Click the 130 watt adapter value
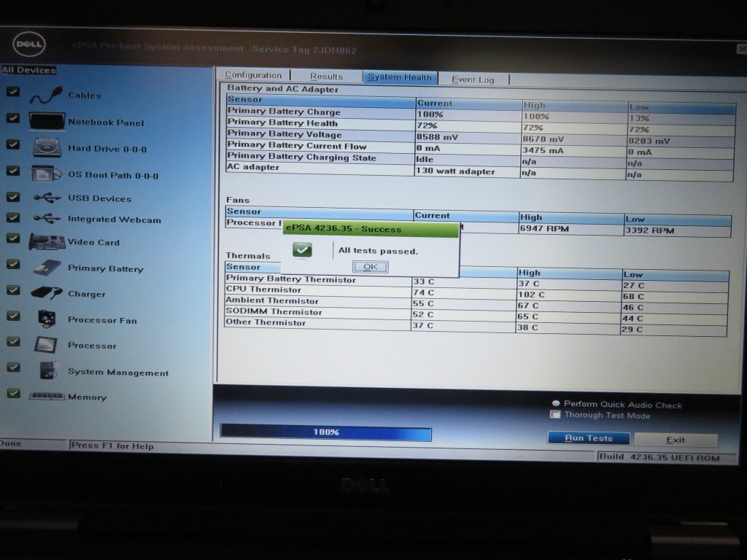Screen dimensions: 747x560 (455, 171)
